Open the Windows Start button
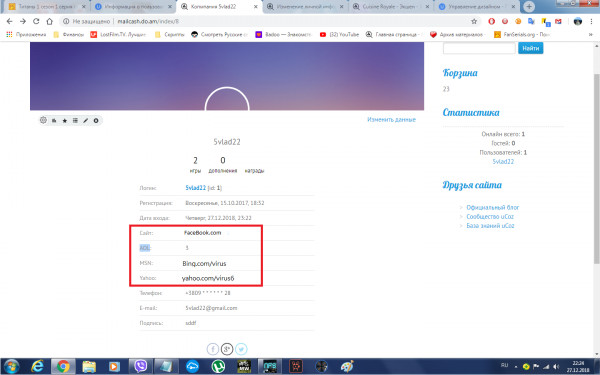 (x=11, y=366)
